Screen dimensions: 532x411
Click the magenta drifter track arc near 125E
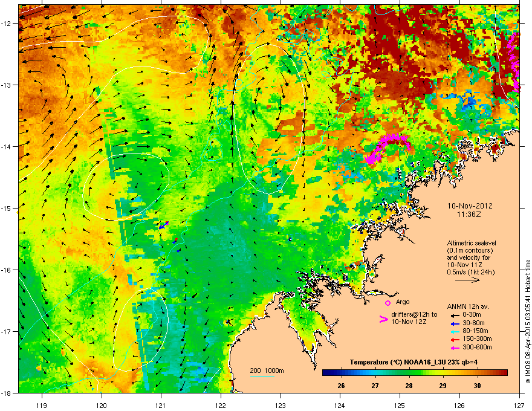tap(387, 147)
